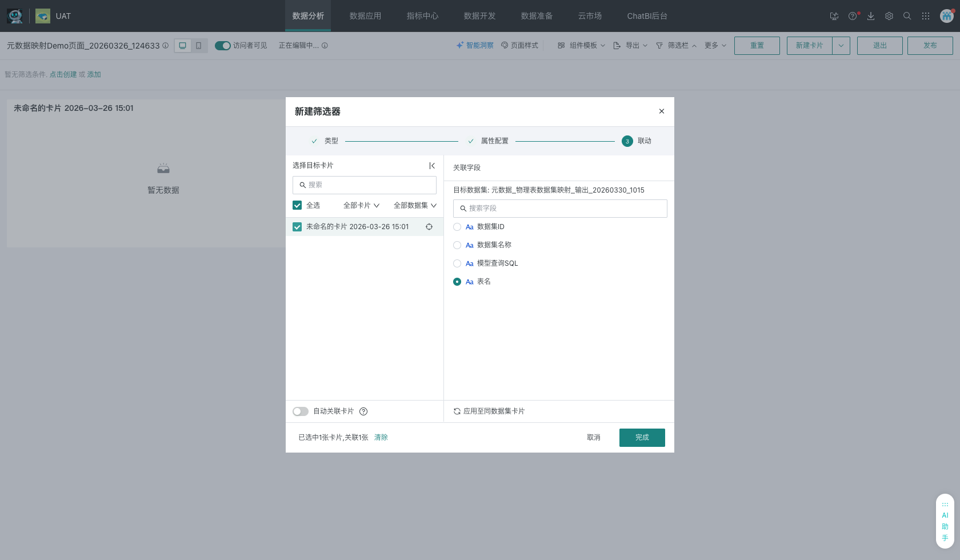This screenshot has height=560, width=960.
Task: Click the linkage settings gear on the card
Action: (429, 227)
